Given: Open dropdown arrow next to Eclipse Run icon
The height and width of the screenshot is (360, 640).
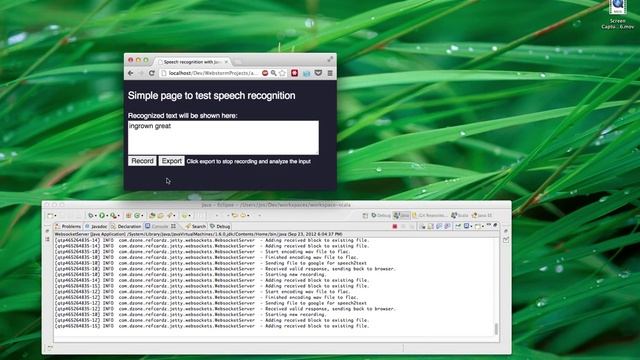Looking at the screenshot, I should (x=107, y=216).
